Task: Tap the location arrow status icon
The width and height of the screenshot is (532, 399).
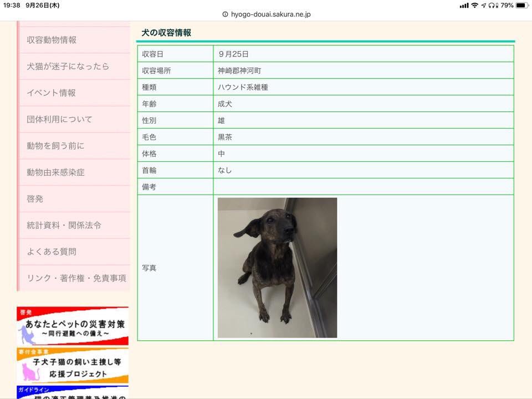Action: [x=483, y=6]
